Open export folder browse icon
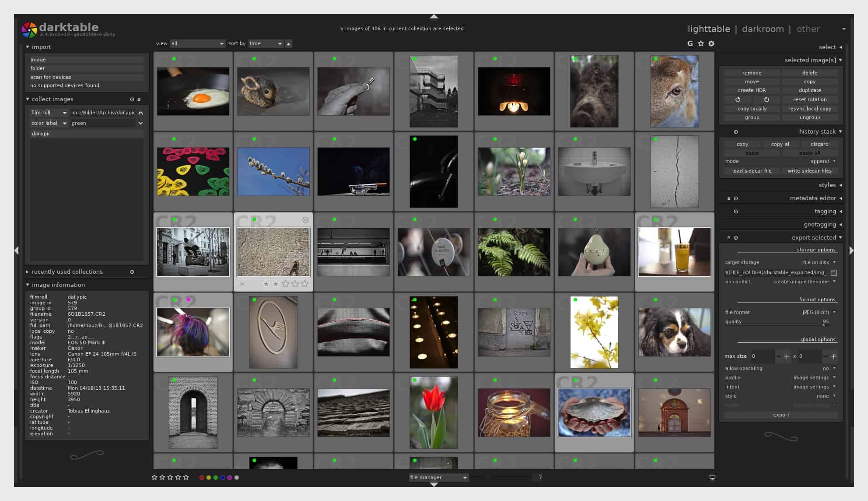This screenshot has width=868, height=501. click(834, 272)
